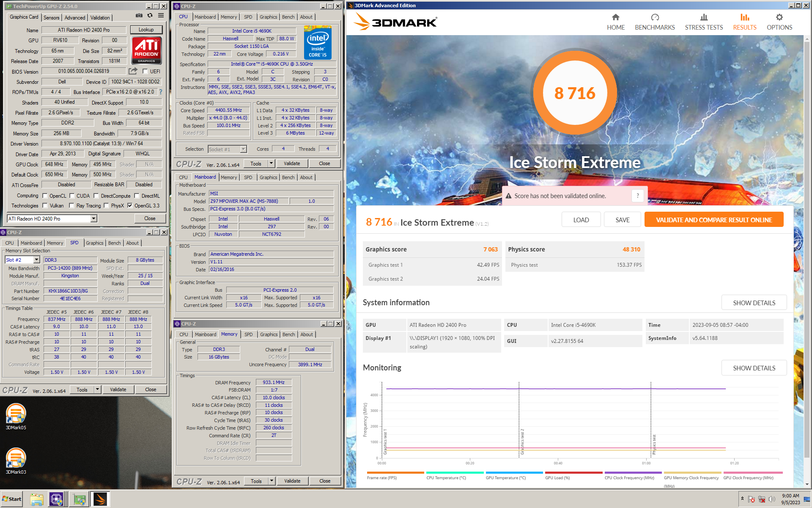Click the warning triangle icon beside validation message
This screenshot has height=508, width=812.
click(509, 196)
